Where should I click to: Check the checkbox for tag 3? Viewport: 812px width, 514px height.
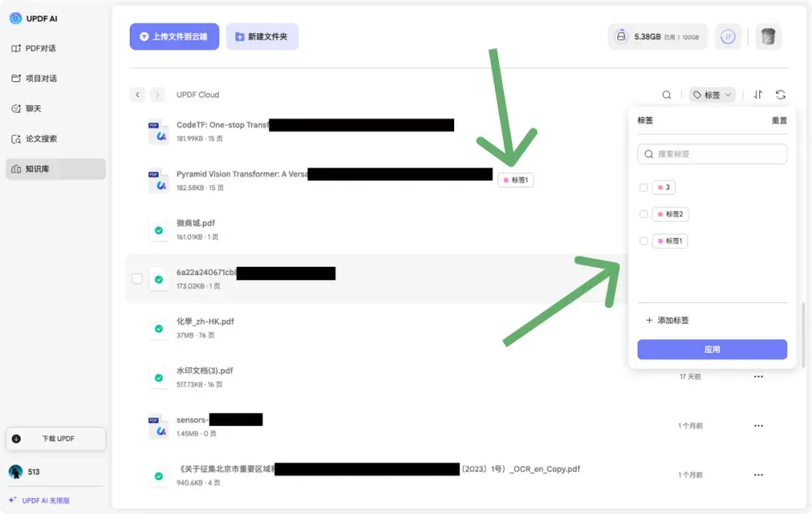[643, 187]
